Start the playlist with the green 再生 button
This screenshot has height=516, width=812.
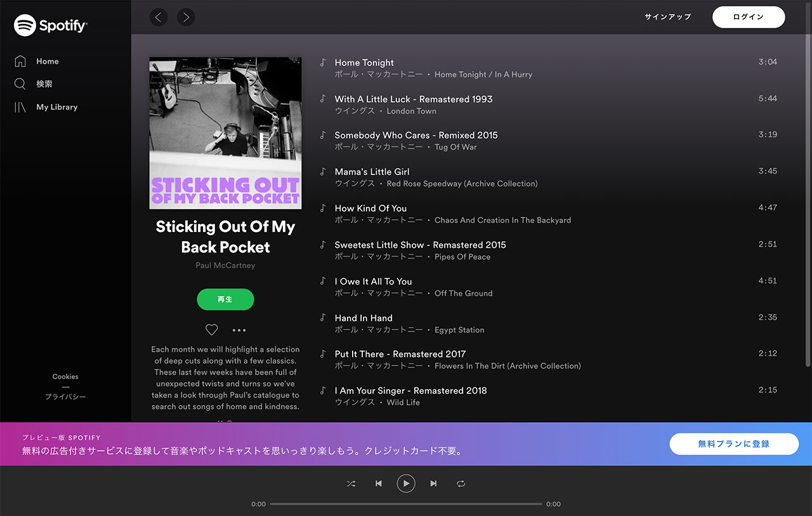point(225,299)
